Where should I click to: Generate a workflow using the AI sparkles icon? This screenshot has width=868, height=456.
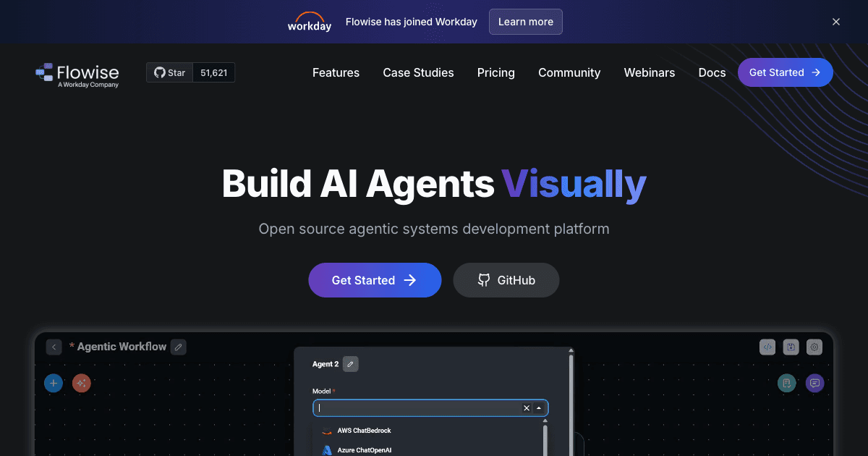81,383
